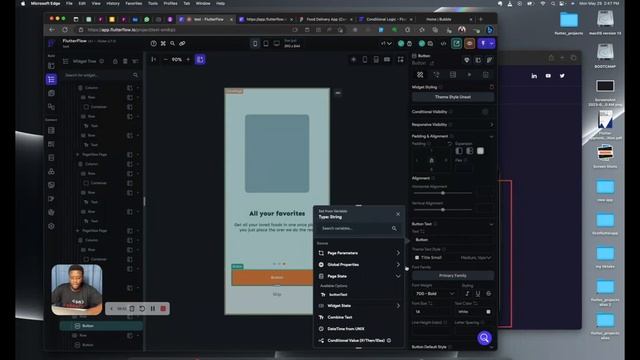This screenshot has height=360, width=640.
Task: Zoom out the canvas with minus
Action: pyautogui.click(x=165, y=60)
